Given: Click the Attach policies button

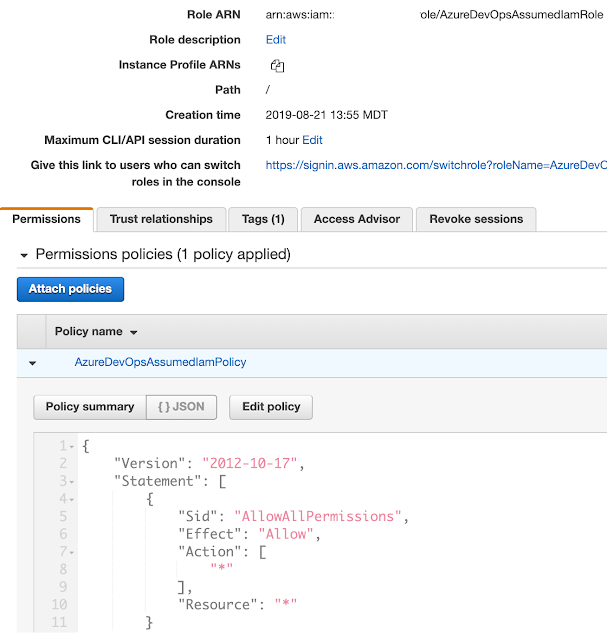Looking at the screenshot, I should coord(70,289).
